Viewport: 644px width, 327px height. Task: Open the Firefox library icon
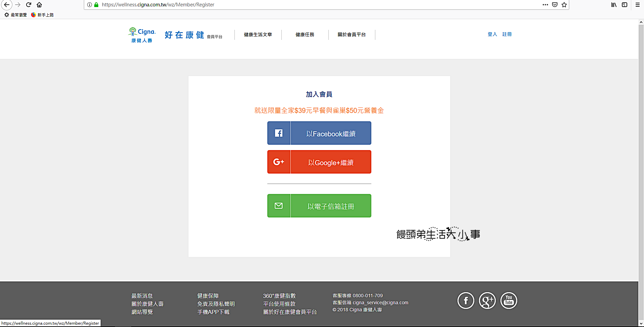(614, 5)
